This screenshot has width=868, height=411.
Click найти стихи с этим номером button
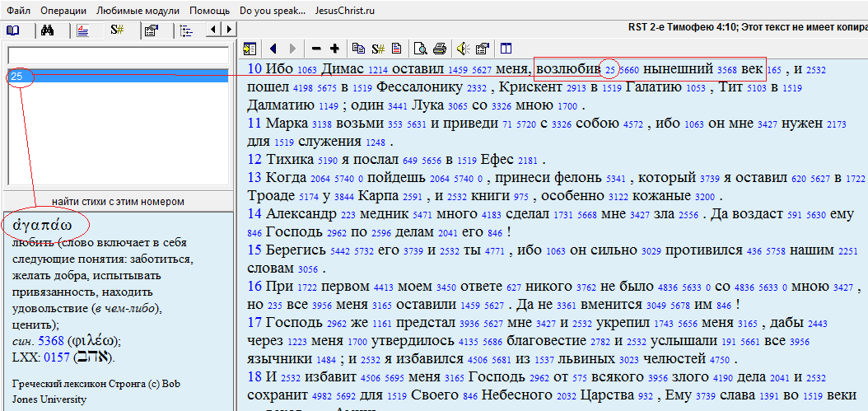point(118,202)
